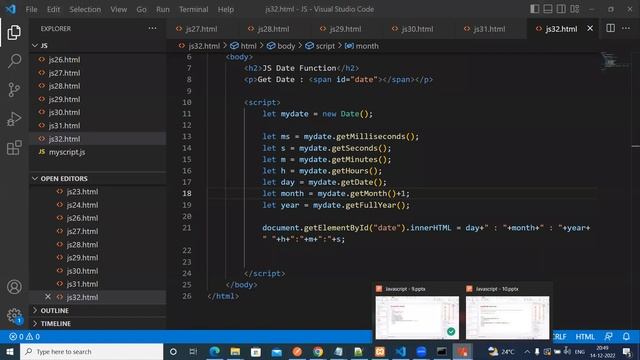Open month symbol breadcrumb dropdown
This screenshot has height=360, width=640.
click(362, 46)
